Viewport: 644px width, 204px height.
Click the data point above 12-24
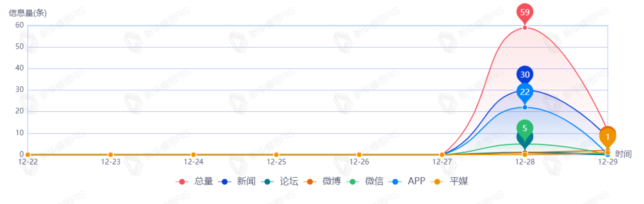tap(193, 155)
